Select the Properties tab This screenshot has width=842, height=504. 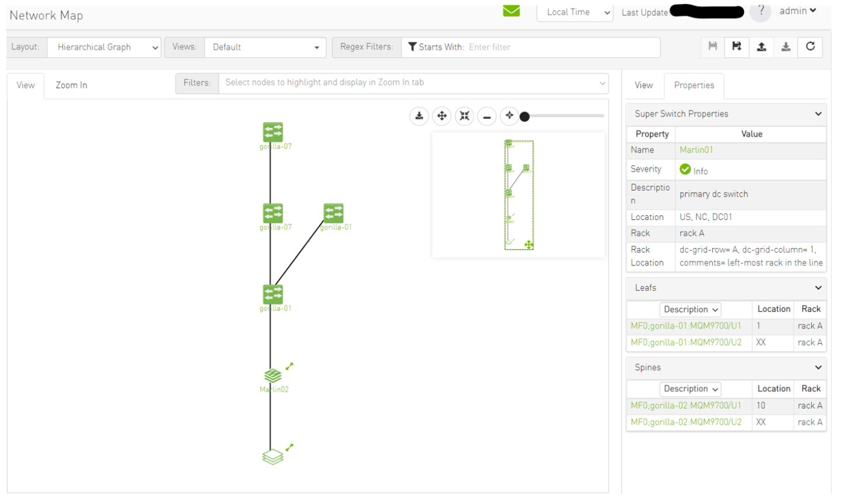(x=693, y=85)
